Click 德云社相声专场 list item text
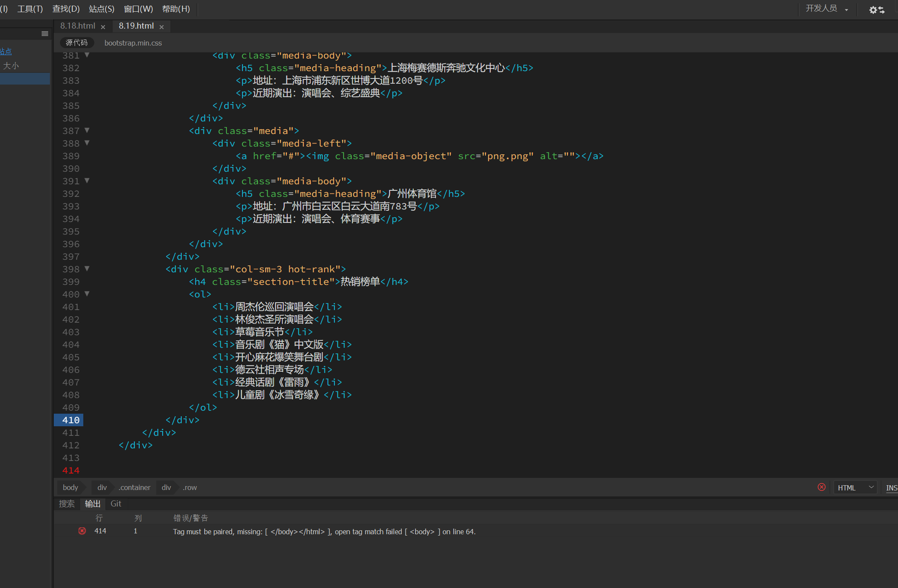This screenshot has width=898, height=588. 269,369
